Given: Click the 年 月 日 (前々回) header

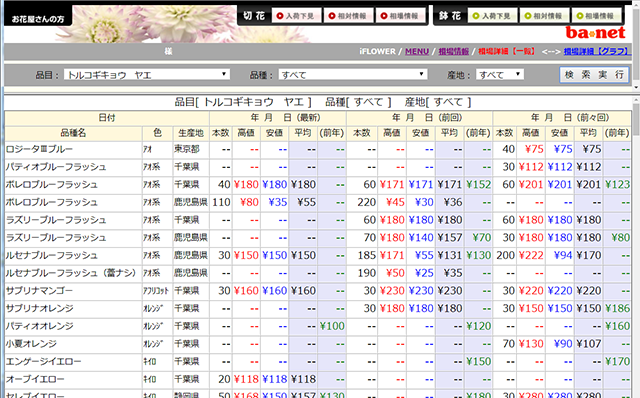Looking at the screenshot, I should (562, 118).
